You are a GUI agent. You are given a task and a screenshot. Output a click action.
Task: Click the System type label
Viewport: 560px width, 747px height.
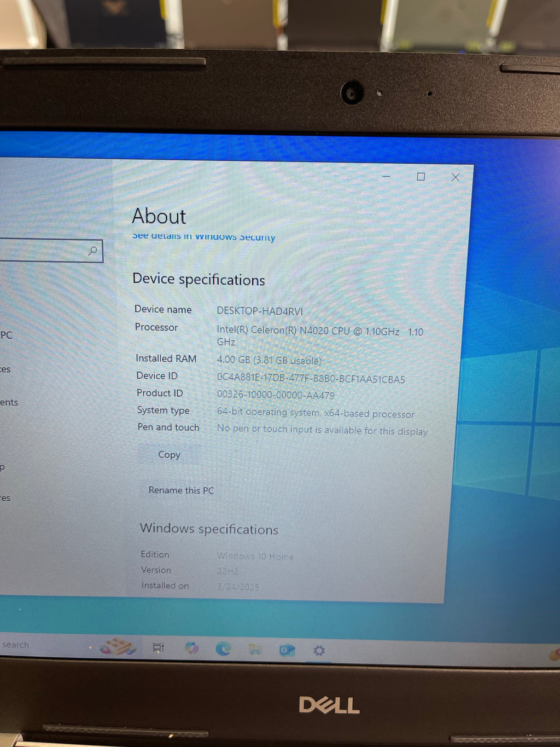pos(163,410)
